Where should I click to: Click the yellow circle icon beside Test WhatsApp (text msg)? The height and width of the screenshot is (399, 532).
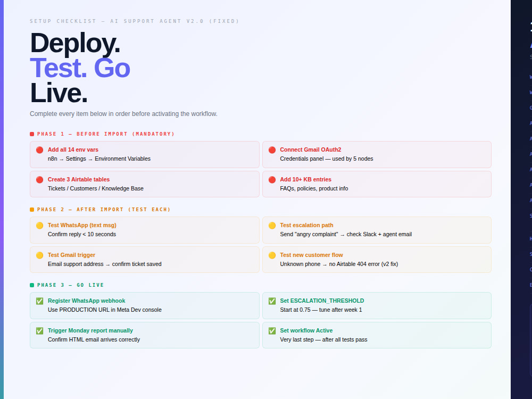40,226
